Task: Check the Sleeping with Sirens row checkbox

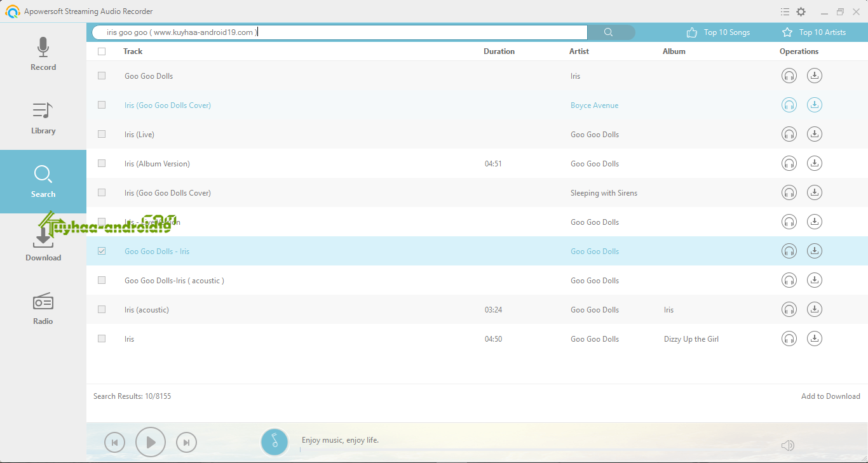Action: point(102,192)
